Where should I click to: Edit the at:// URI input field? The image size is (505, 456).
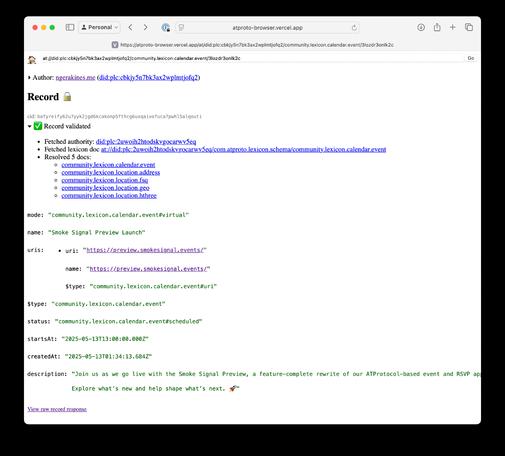coord(252,58)
